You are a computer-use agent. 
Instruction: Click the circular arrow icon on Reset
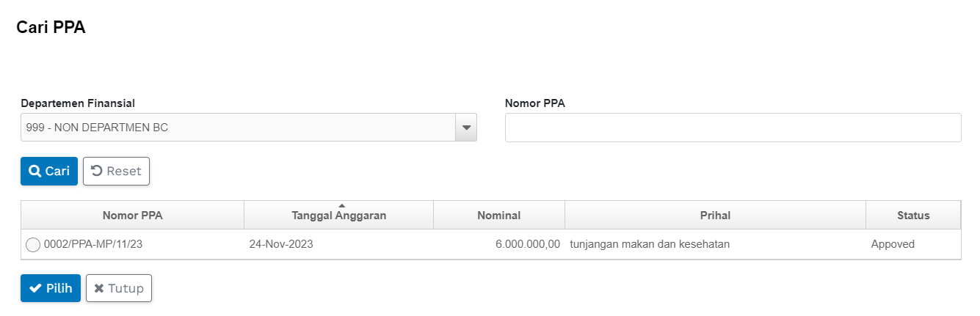(96, 172)
